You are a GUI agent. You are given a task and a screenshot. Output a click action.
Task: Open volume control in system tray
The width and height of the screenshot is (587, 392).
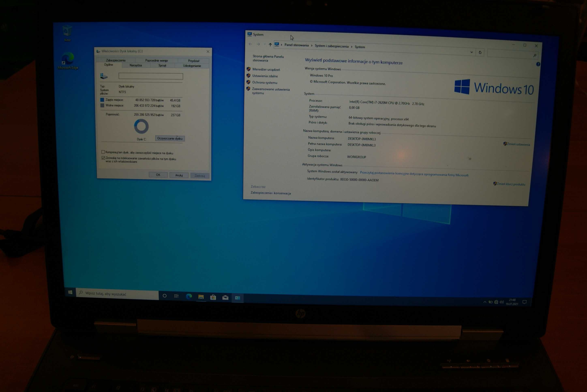[501, 302]
